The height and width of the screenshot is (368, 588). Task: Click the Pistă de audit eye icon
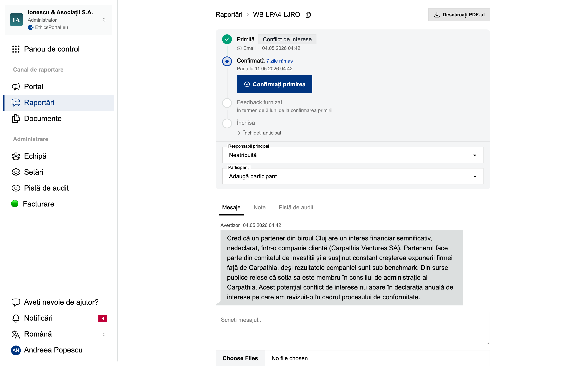tap(16, 188)
